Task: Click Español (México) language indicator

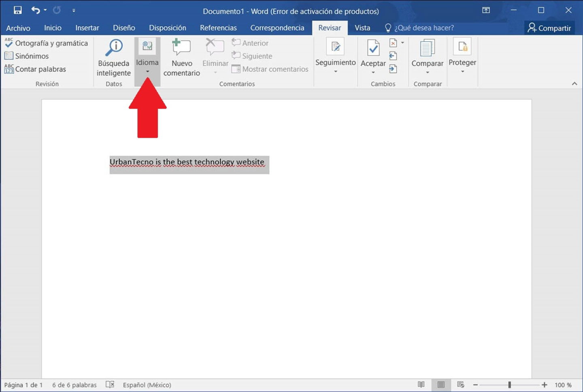Action: pyautogui.click(x=147, y=385)
